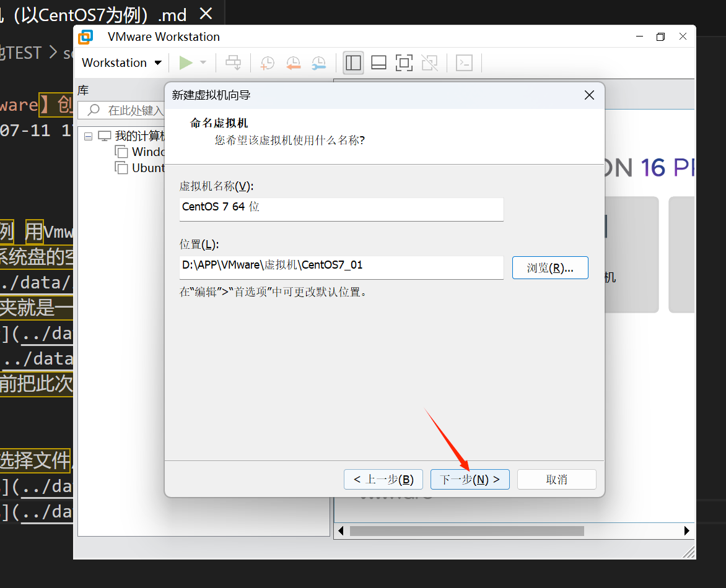The image size is (726, 588).
Task: Click the Unity mode toolbar icon
Action: click(x=430, y=63)
